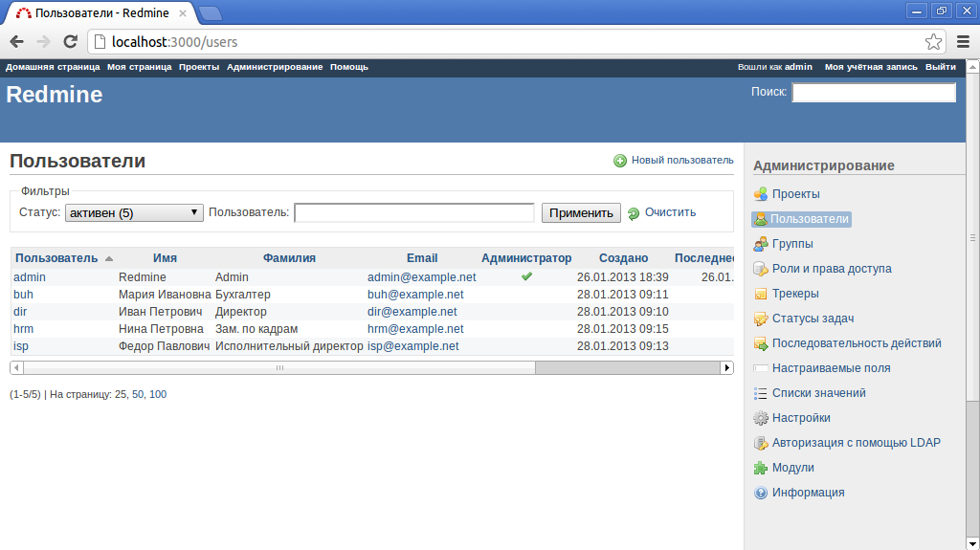
Task: Show 50 users per page
Action: pyautogui.click(x=138, y=394)
